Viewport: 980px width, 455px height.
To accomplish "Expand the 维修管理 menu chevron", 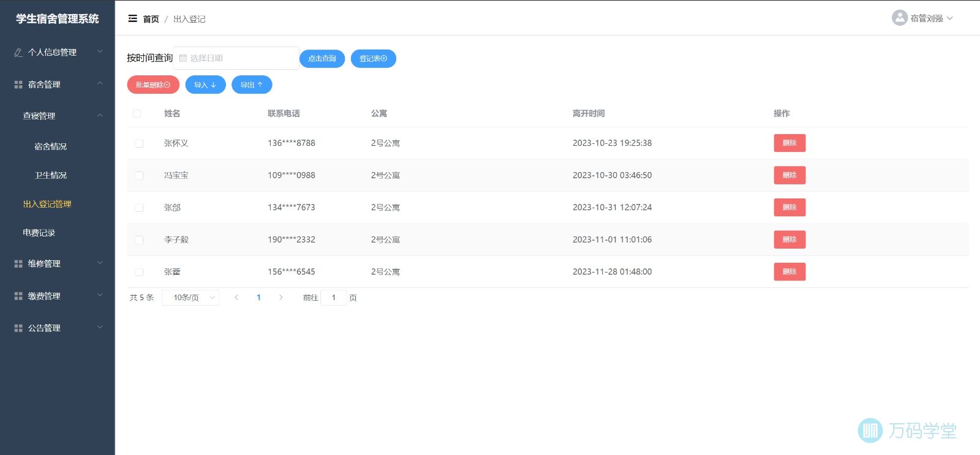I will [x=100, y=263].
